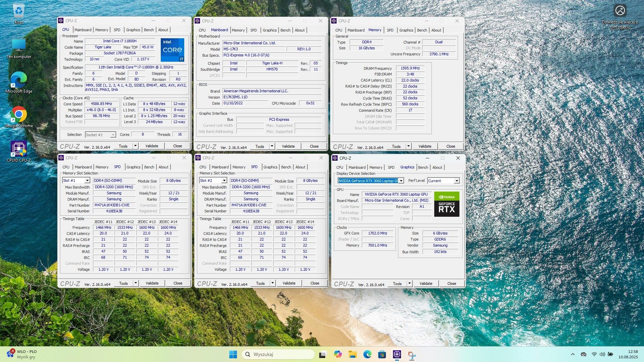Open the Kosz recycle bin icon
The image size is (644, 362).
pos(19,14)
